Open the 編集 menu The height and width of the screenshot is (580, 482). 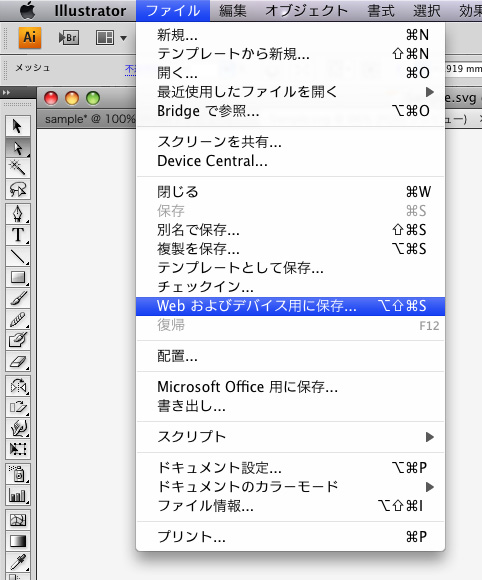tap(233, 11)
